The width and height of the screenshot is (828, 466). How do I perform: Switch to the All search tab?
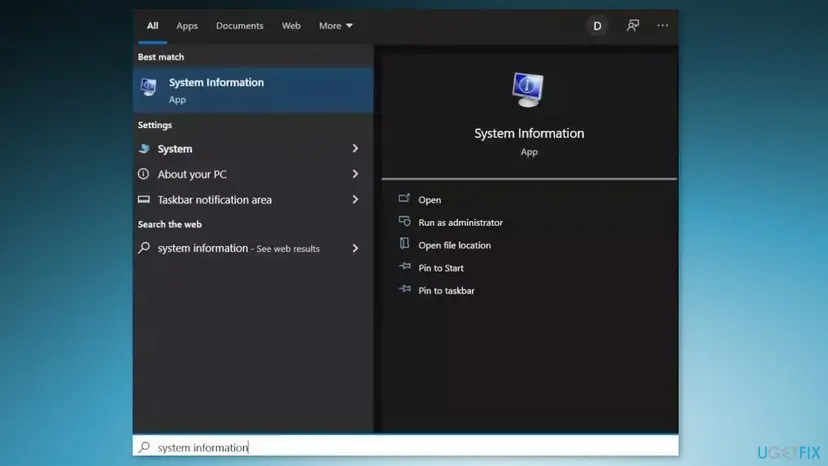(x=153, y=25)
